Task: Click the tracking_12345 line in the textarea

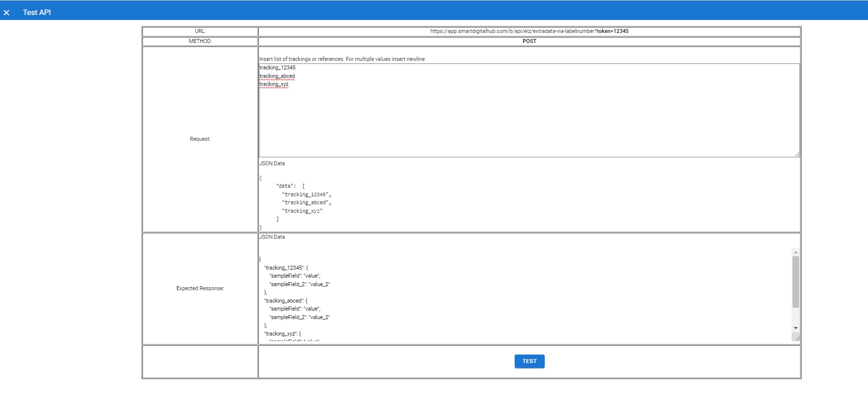Action: tap(277, 68)
